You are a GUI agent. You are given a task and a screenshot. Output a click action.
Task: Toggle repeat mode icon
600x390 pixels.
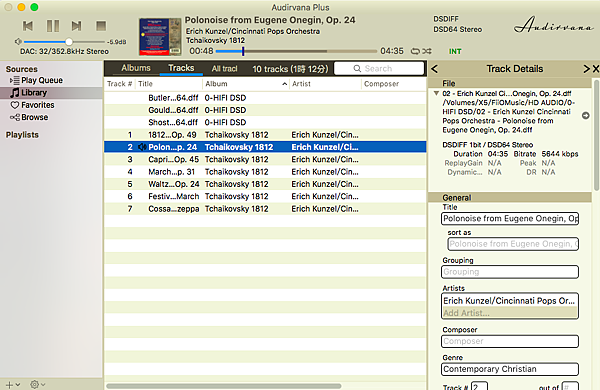point(415,51)
